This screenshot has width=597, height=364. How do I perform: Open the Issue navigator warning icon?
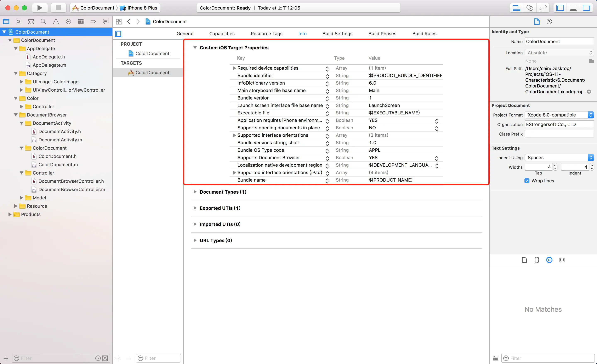coord(56,22)
